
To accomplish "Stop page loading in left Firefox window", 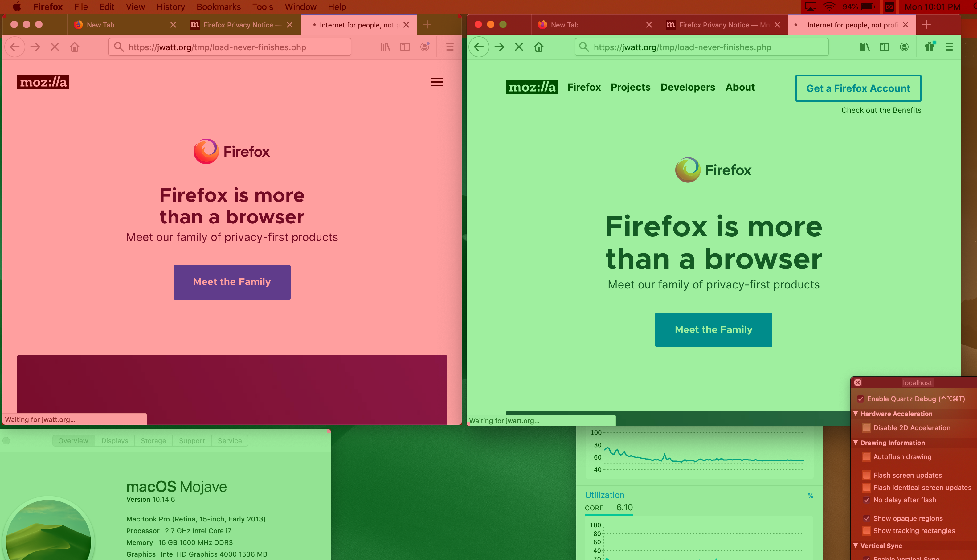I will (x=55, y=47).
